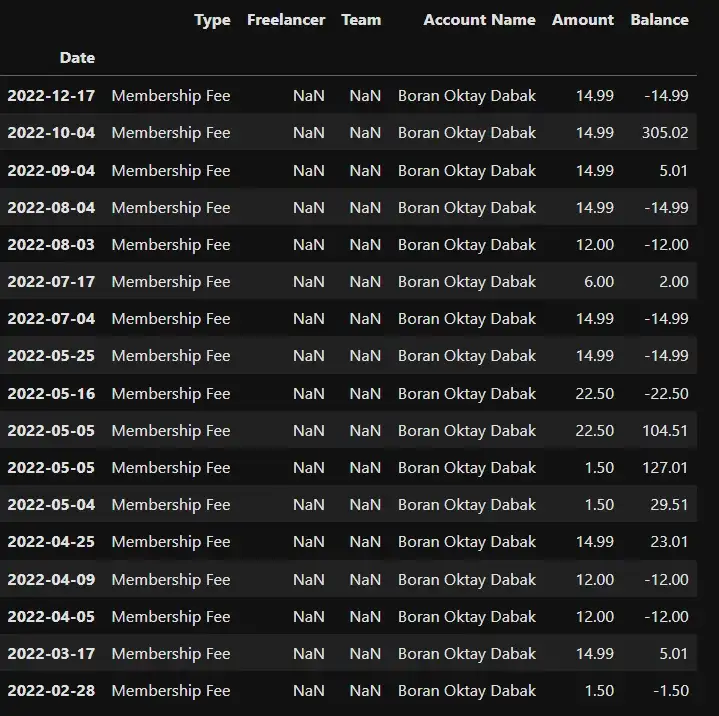Select the date cell '2022-03-17'
The image size is (719, 716).
[x=51, y=653]
